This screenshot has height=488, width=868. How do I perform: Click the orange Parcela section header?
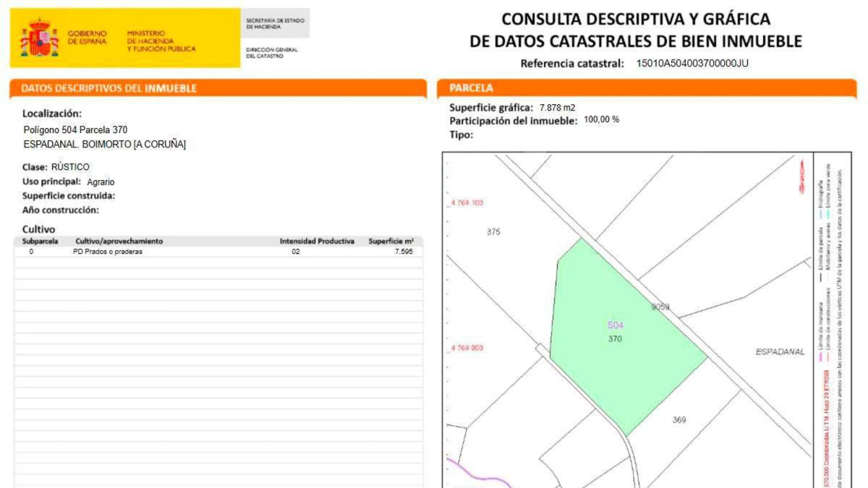tap(471, 88)
